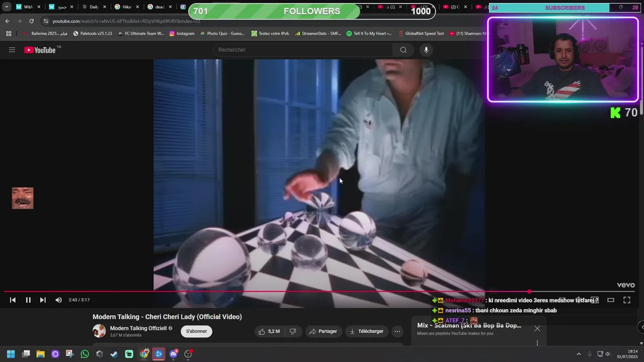The width and height of the screenshot is (644, 362).
Task: Open the Instagram bookmark
Action: (x=182, y=34)
